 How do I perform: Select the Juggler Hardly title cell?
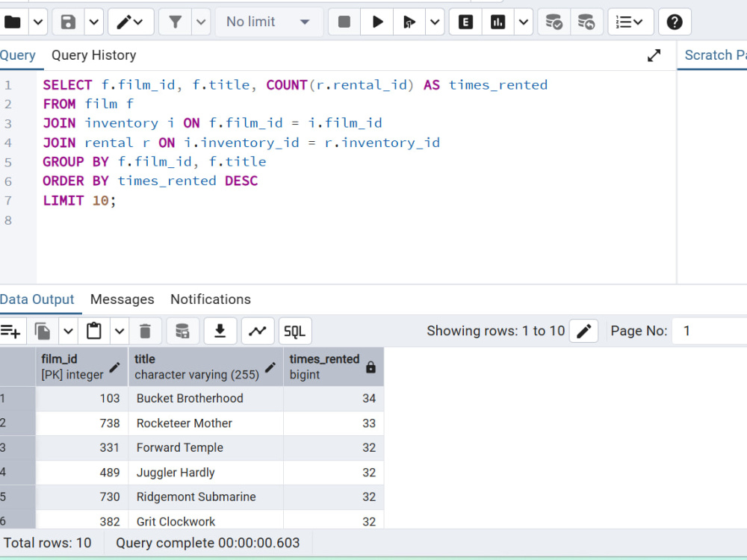tap(206, 473)
